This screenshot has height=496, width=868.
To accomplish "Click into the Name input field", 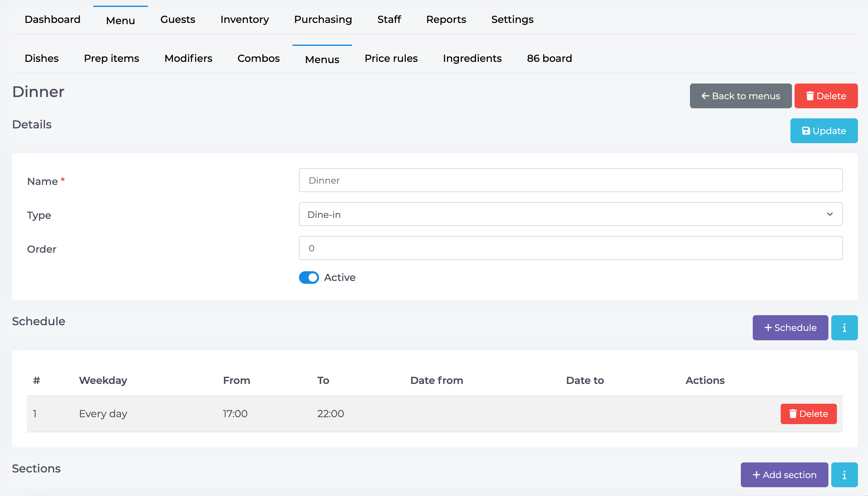I will (571, 180).
